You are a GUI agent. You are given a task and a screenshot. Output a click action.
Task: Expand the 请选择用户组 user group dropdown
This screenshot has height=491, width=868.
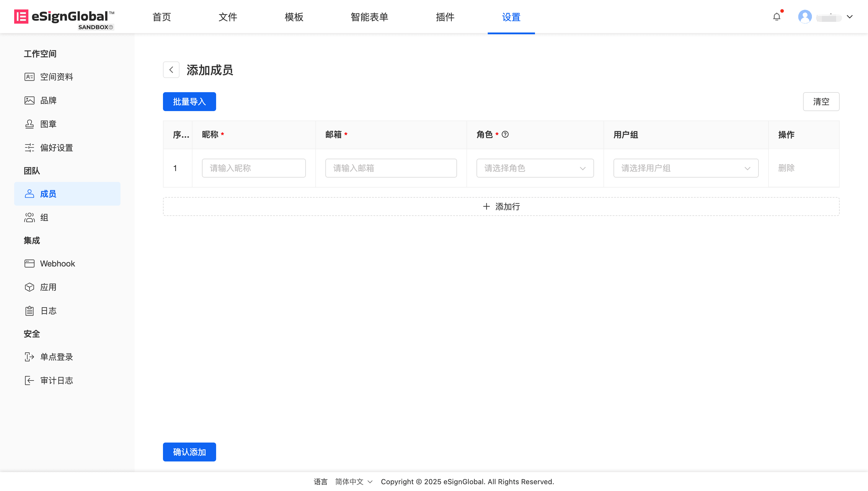[686, 168]
